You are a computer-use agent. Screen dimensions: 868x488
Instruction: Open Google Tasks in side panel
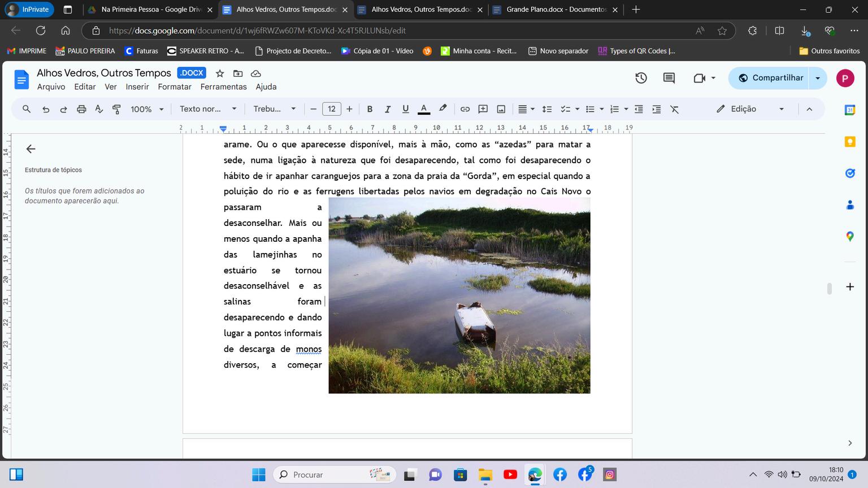[x=850, y=173]
